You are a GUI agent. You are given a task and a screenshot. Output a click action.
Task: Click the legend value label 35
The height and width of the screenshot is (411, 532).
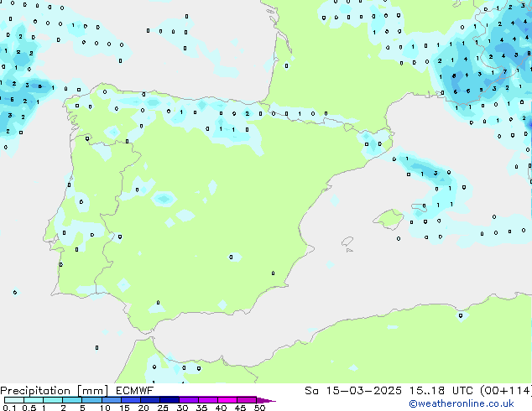point(201,408)
